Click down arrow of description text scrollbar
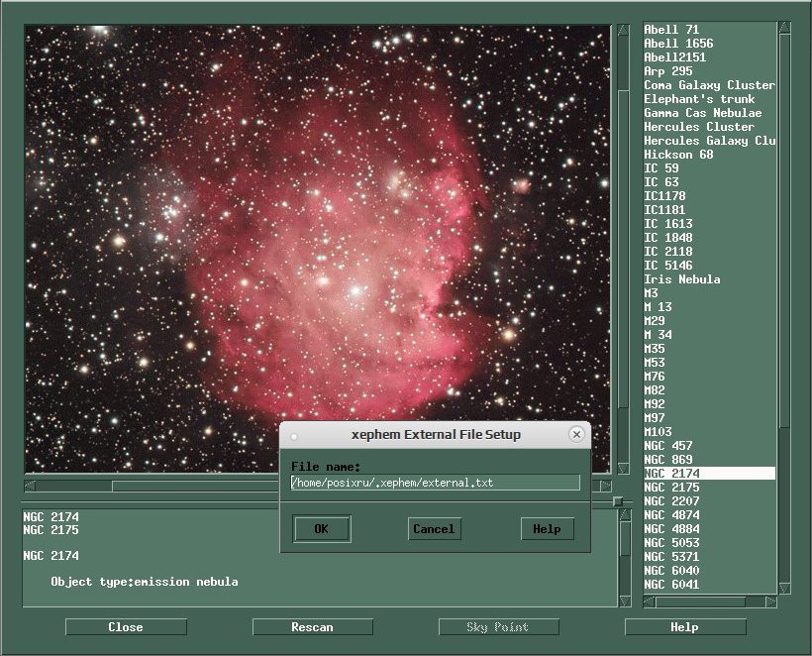 [x=625, y=601]
